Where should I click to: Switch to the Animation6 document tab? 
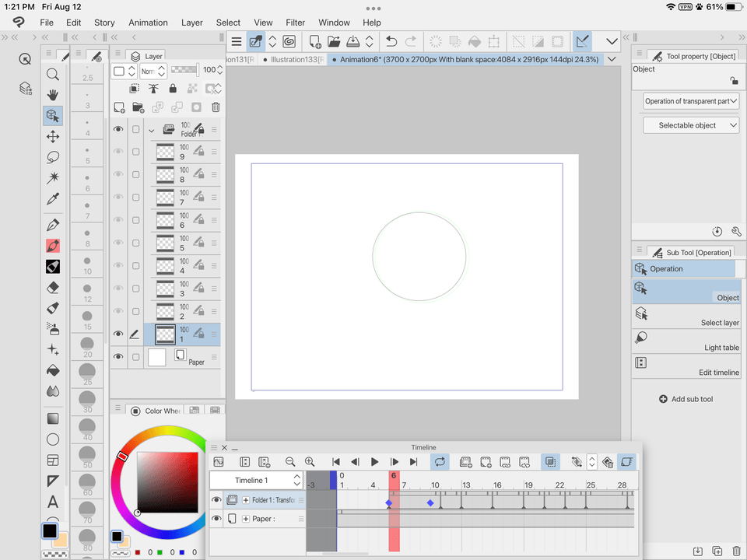coord(466,60)
